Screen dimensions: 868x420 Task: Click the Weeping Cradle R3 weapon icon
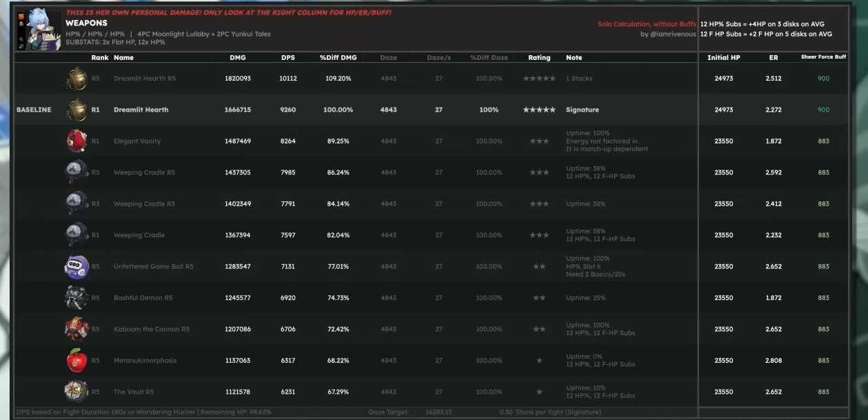point(77,203)
